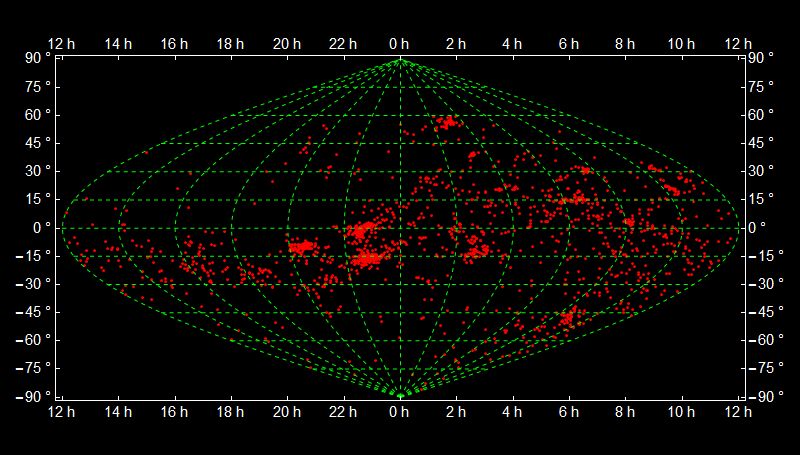Screen dimensions: 800x455
Task: Click the "16 h" label on top axis
Action: click(174, 44)
